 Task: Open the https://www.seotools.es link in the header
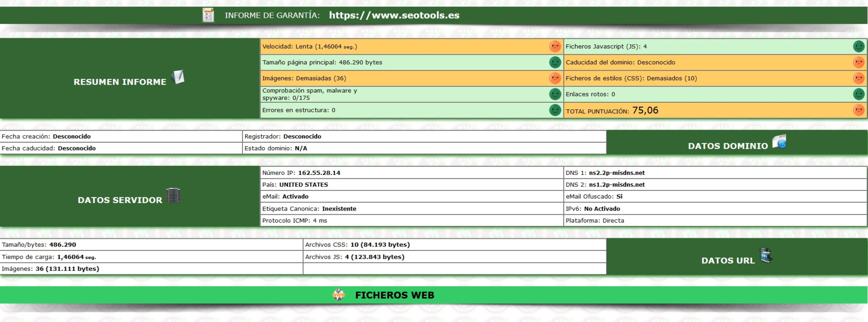point(394,15)
